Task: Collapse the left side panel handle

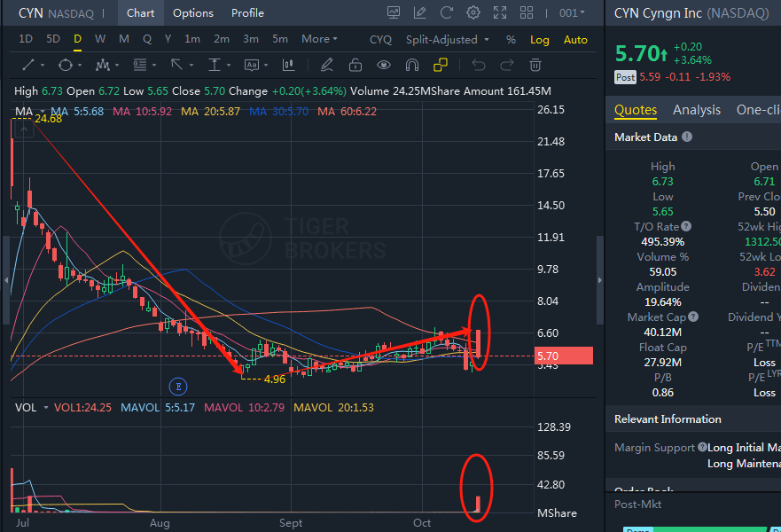Action: (6, 280)
